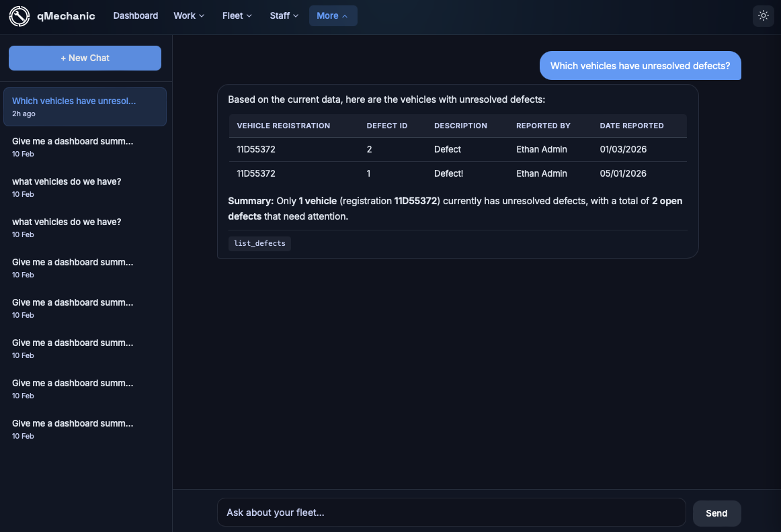Open the chat about unresolved vehicle defects
The image size is (781, 532).
click(x=85, y=106)
